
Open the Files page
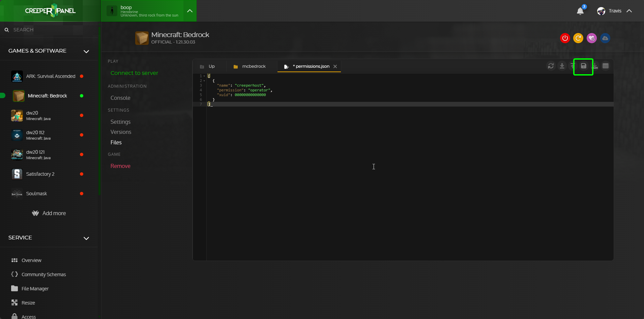(116, 142)
